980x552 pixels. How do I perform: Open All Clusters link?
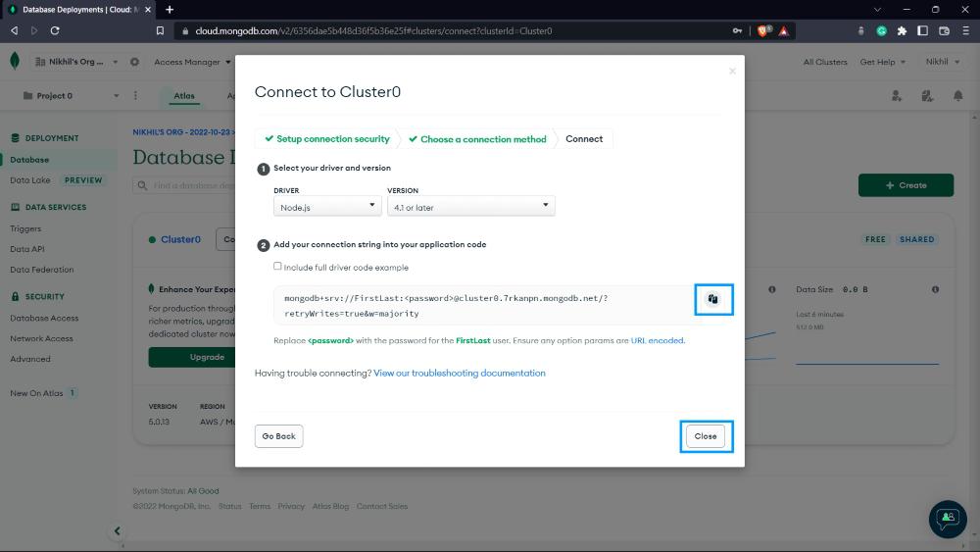click(825, 62)
